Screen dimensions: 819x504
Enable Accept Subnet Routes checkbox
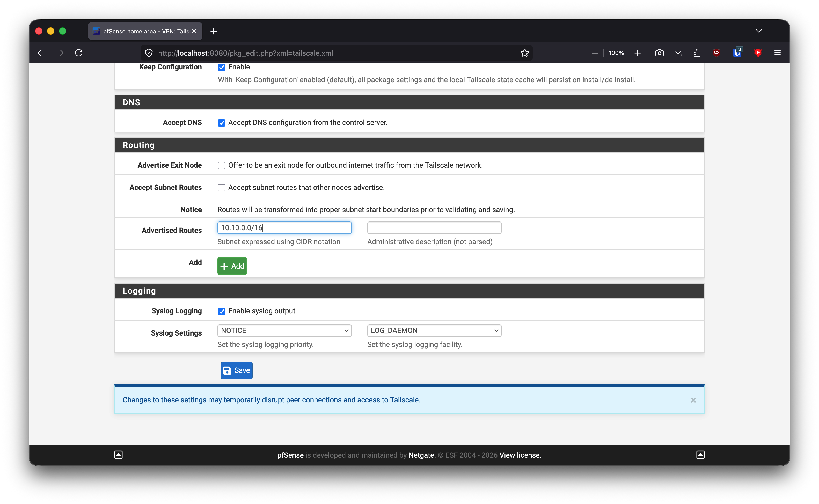pos(221,188)
